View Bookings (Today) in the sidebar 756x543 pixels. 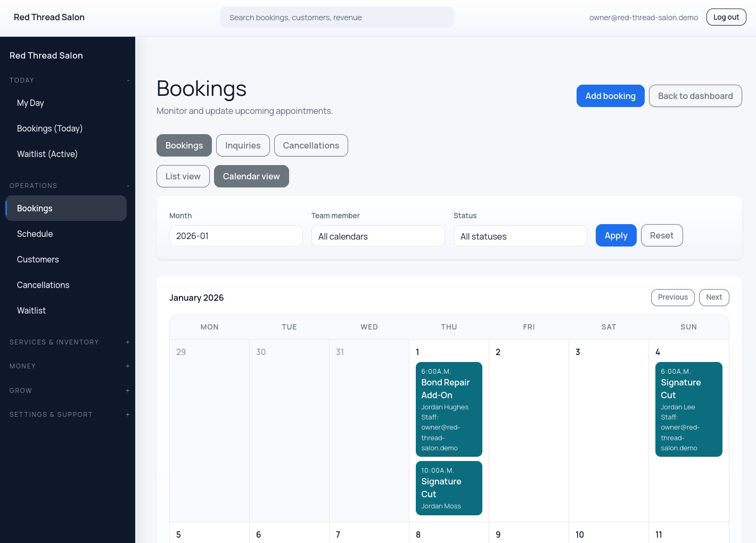[50, 128]
